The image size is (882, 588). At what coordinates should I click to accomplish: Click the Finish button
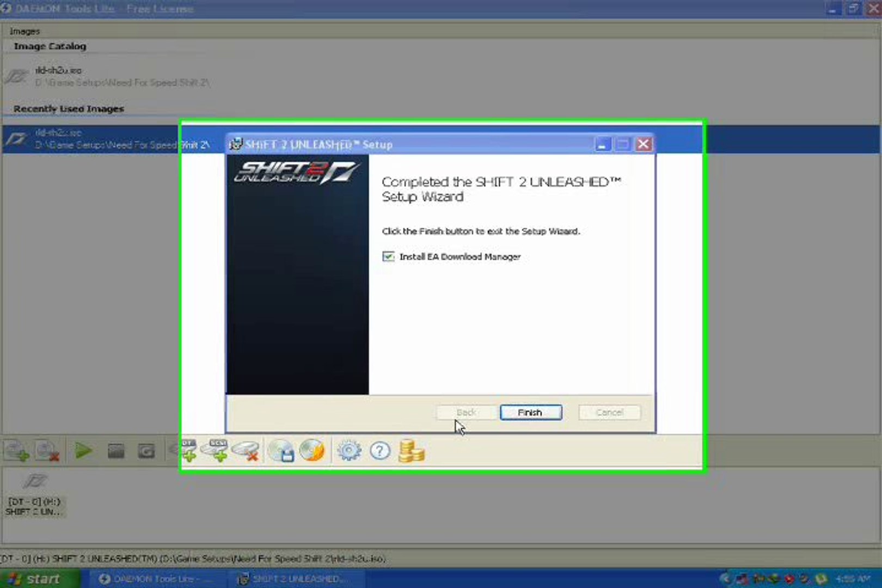point(531,412)
